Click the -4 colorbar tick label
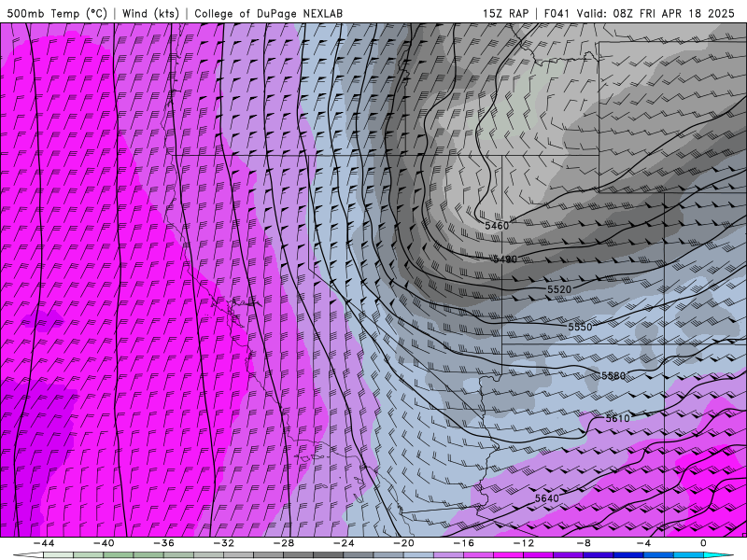Viewport: 747px width, 560px height. click(644, 543)
